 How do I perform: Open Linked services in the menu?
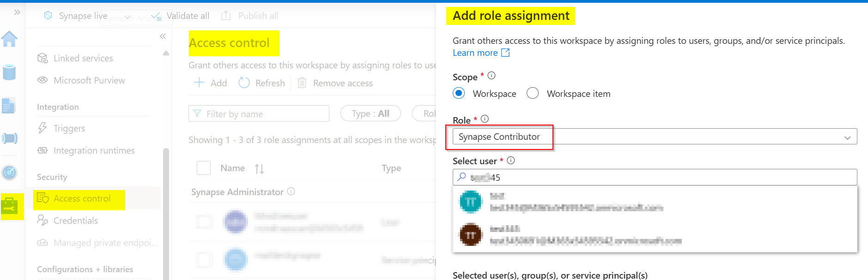point(83,58)
